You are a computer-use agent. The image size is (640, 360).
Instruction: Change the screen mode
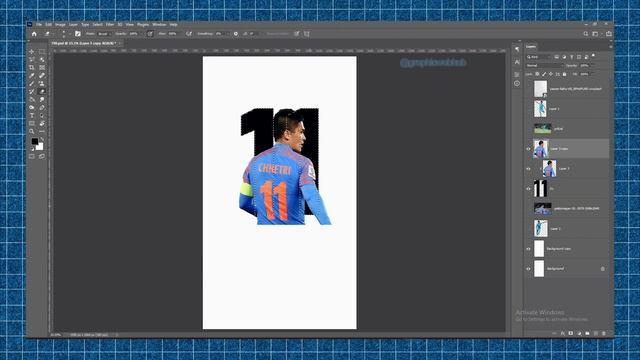click(x=42, y=156)
